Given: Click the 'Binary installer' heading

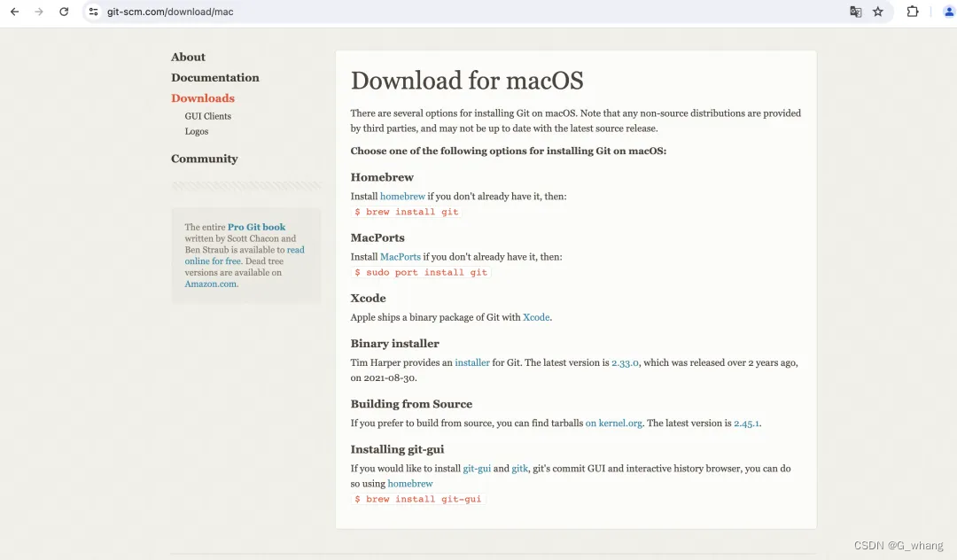Looking at the screenshot, I should click(x=395, y=344).
